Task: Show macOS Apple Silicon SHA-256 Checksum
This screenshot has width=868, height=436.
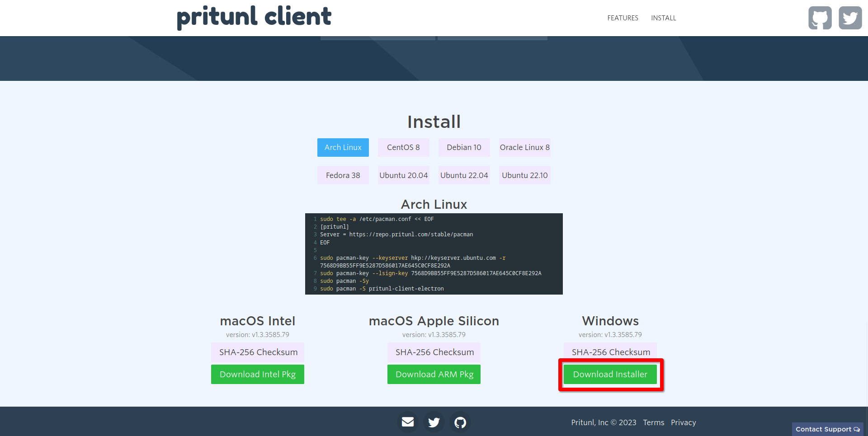Action: coord(434,352)
